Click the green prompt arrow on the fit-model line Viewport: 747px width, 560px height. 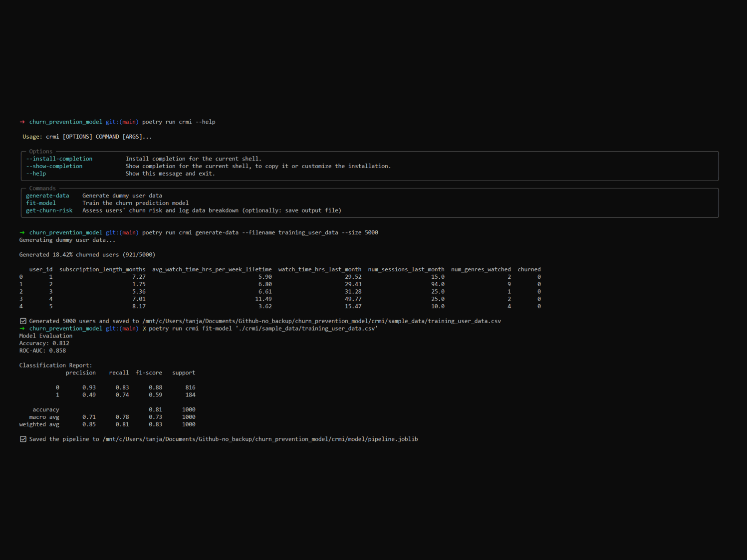pyautogui.click(x=22, y=329)
